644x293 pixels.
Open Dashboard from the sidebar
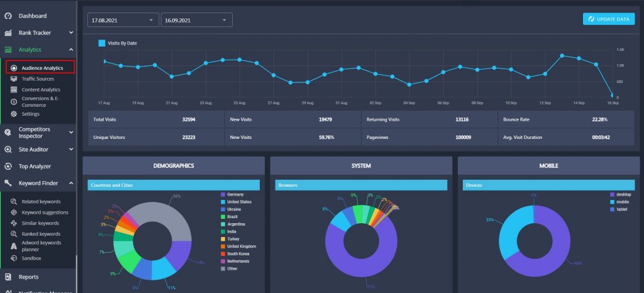point(33,16)
